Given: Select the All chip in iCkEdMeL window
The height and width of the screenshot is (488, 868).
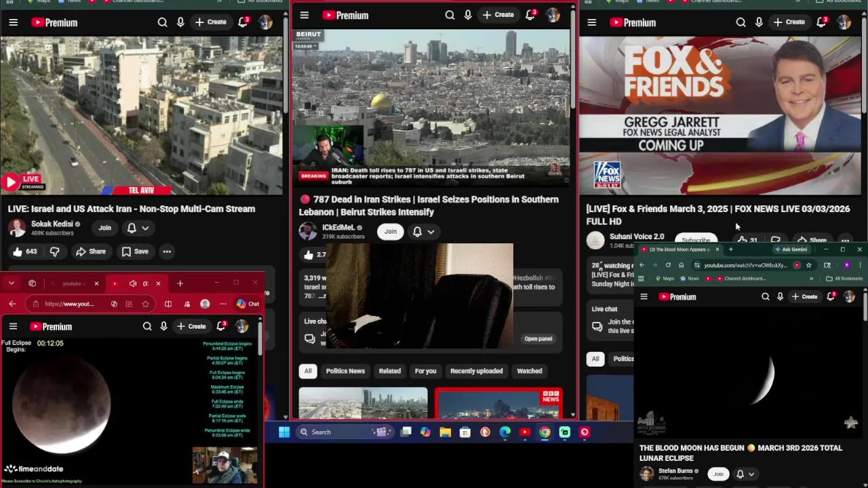Looking at the screenshot, I should coord(308,371).
